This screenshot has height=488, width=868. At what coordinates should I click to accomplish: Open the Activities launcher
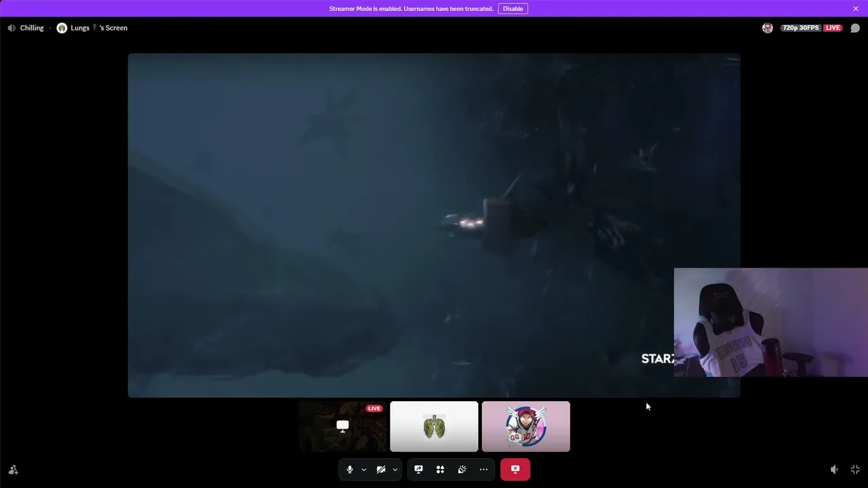tap(440, 469)
